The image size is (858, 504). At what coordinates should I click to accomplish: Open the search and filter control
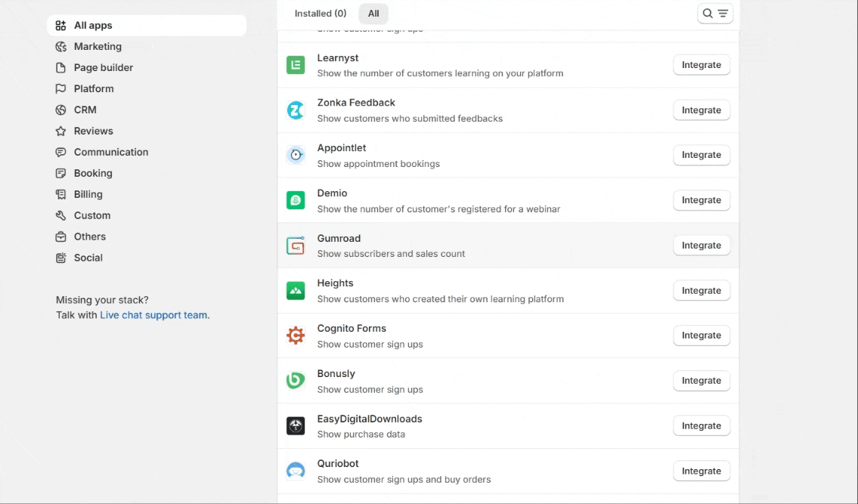tap(715, 14)
